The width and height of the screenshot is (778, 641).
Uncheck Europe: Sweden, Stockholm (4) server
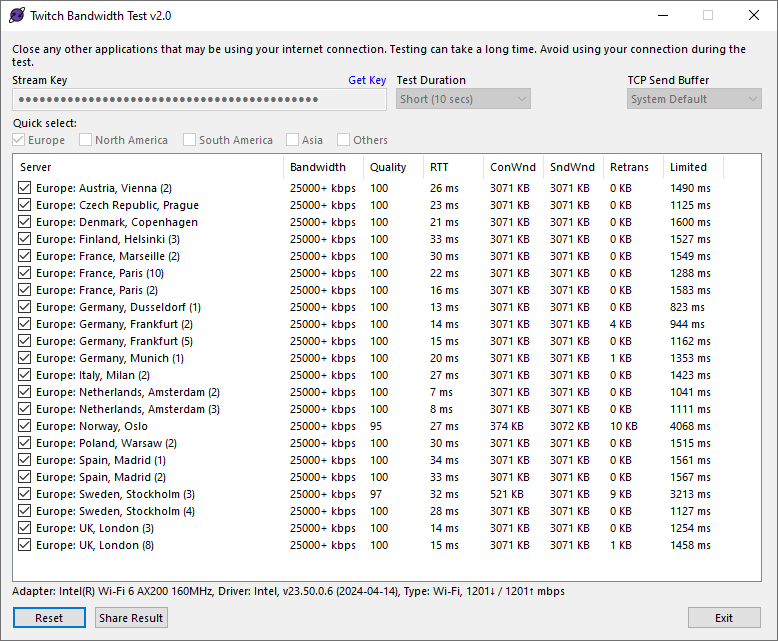24,511
